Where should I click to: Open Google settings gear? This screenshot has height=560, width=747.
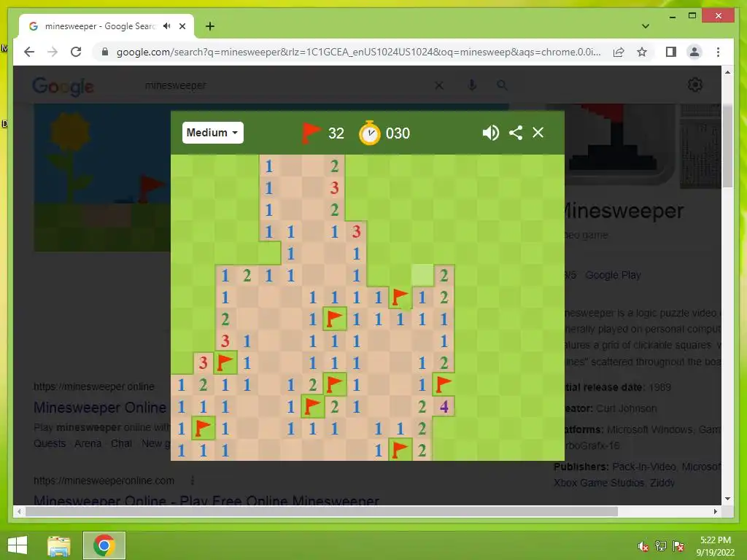(695, 85)
